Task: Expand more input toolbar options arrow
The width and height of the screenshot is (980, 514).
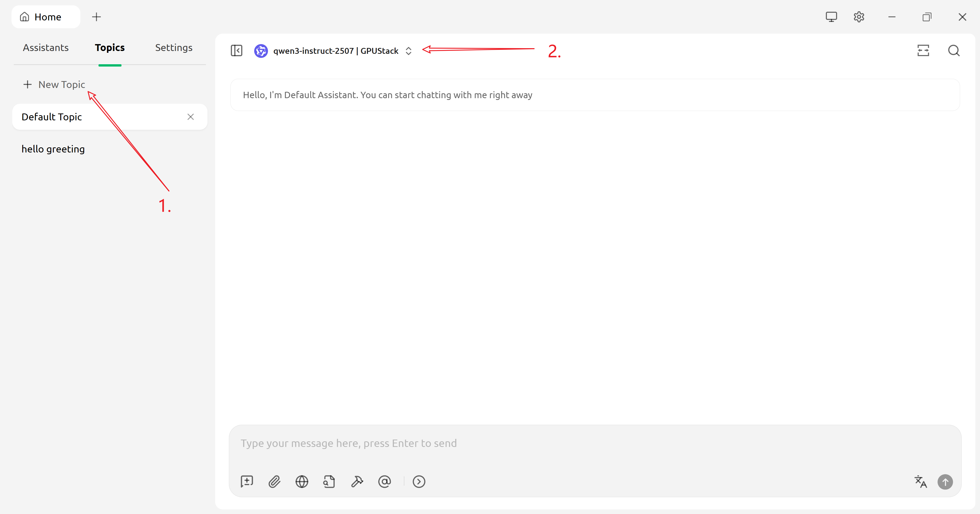Action: click(419, 481)
